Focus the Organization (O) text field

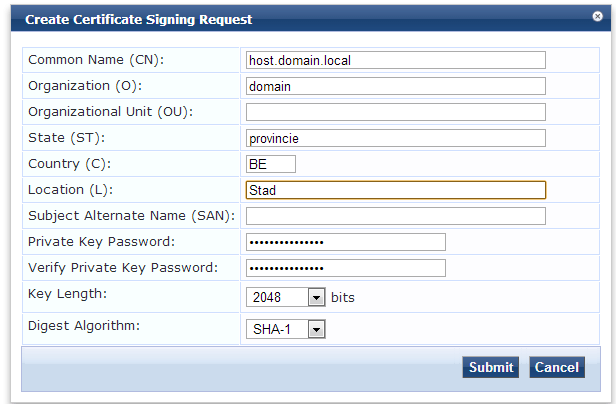(395, 86)
